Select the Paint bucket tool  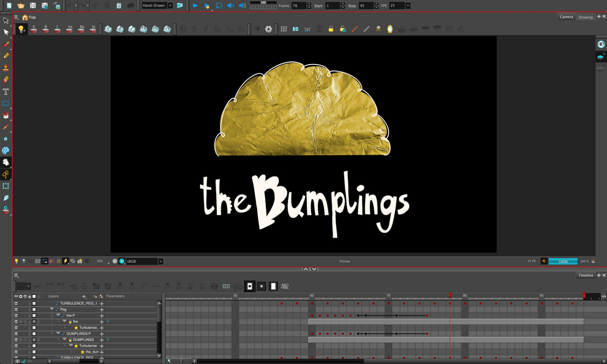coord(6,115)
